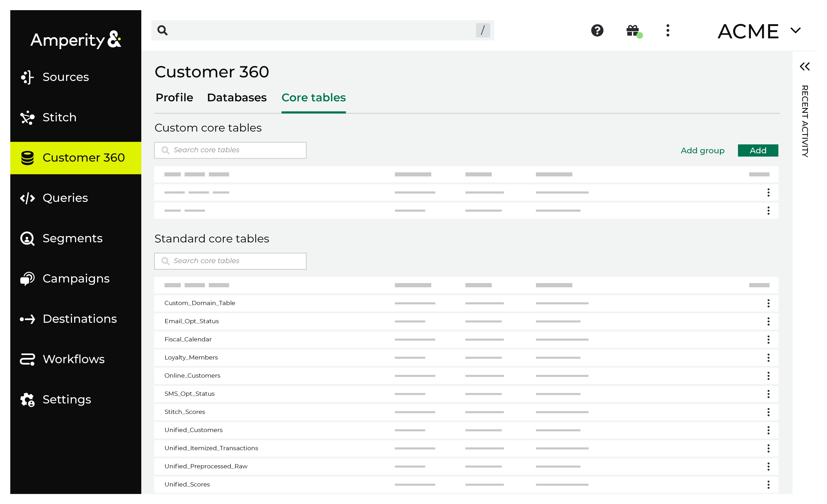Select the Online_Customers table

coord(192,376)
